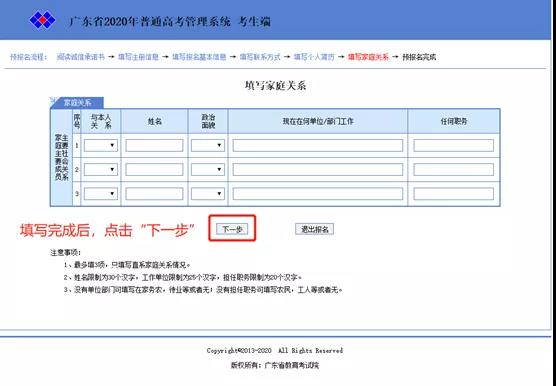Click the 退出报名 button
This screenshot has height=386, width=556.
click(x=315, y=229)
